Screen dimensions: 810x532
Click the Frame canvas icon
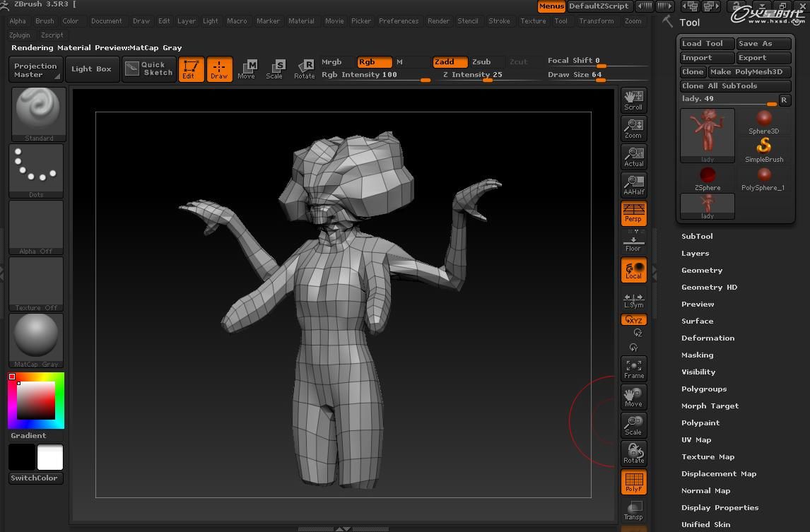633,368
